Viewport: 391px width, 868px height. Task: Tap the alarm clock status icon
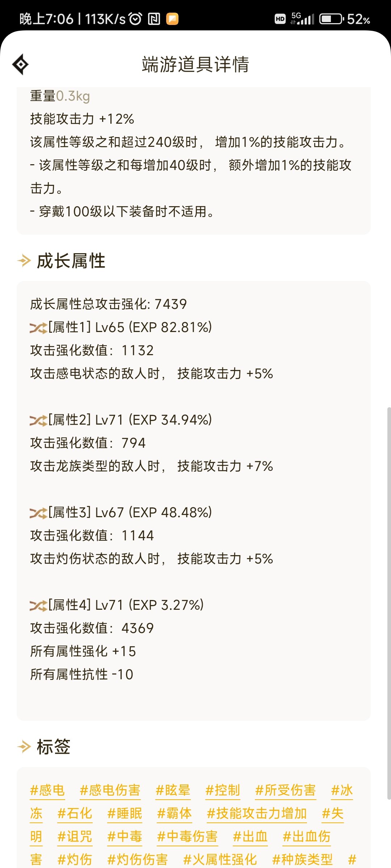point(136,19)
